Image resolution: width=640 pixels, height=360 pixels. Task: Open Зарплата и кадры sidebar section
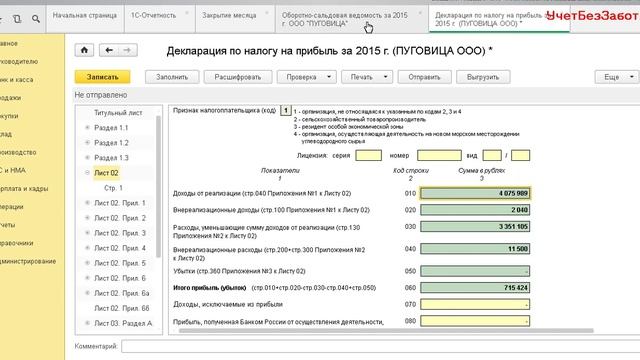point(24,189)
